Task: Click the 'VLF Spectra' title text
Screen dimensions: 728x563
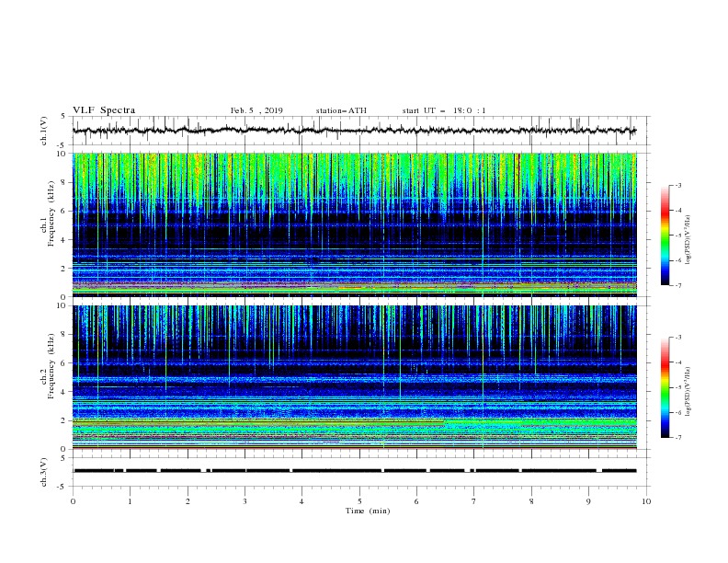Action: (x=104, y=110)
